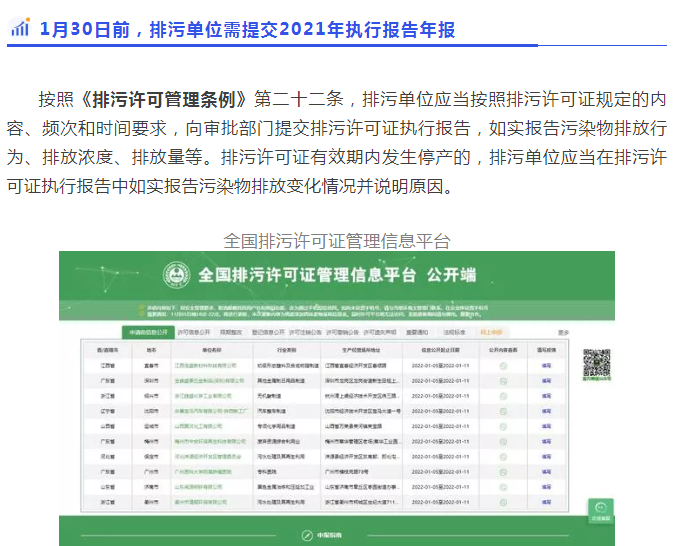Open the 登记信息公开 tab
The image size is (685, 546).
click(x=268, y=332)
